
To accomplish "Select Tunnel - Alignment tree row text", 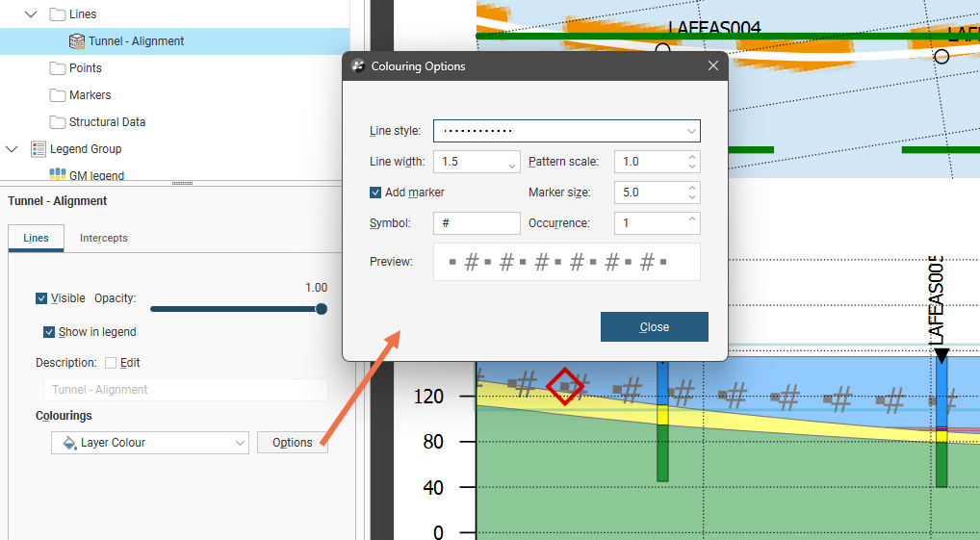I will point(137,41).
